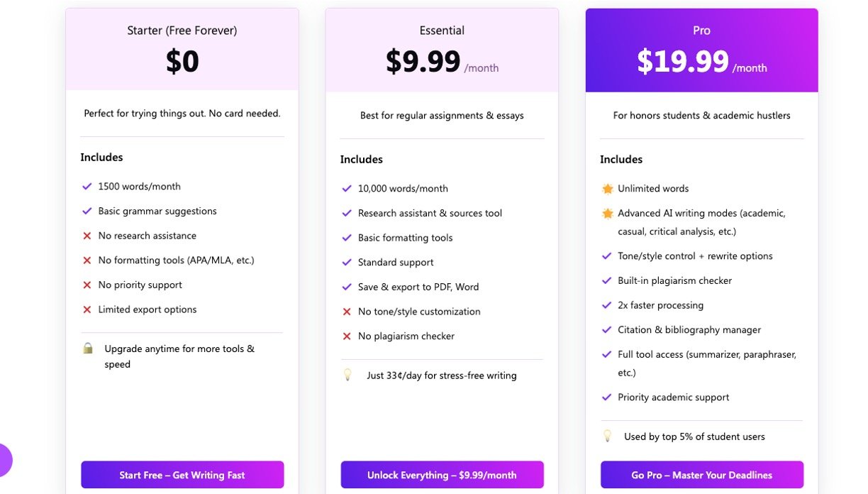Click the Start Free – Get Writing Fast button

(182, 475)
